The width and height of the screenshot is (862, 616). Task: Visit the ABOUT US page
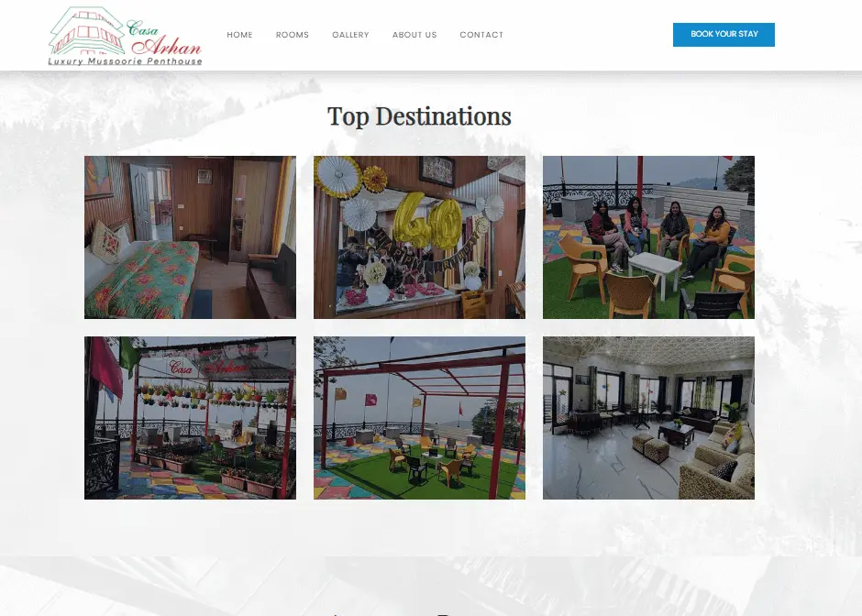(x=414, y=35)
